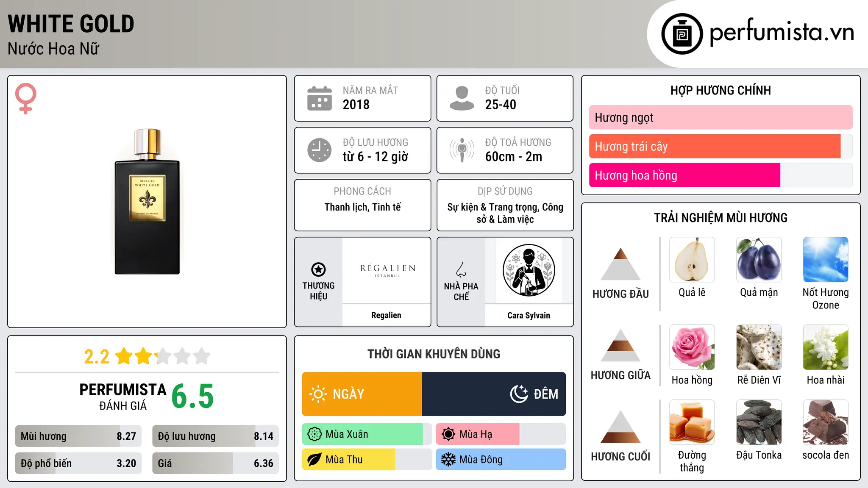Click the Mùa Thu season bar

point(367,460)
